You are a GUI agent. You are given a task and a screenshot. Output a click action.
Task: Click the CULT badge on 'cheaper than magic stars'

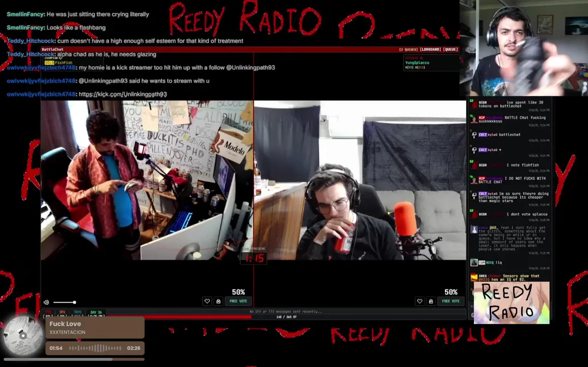click(483, 194)
